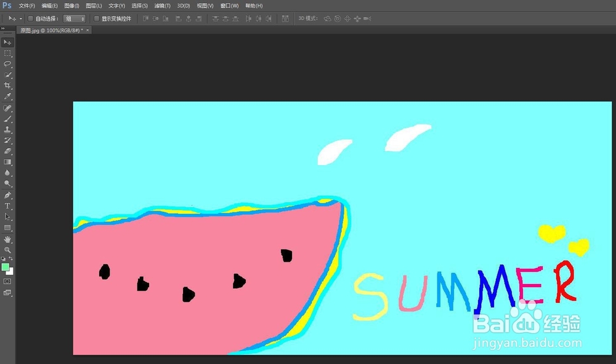616x364 pixels.
Task: Click align left edges icon
Action: (179, 18)
